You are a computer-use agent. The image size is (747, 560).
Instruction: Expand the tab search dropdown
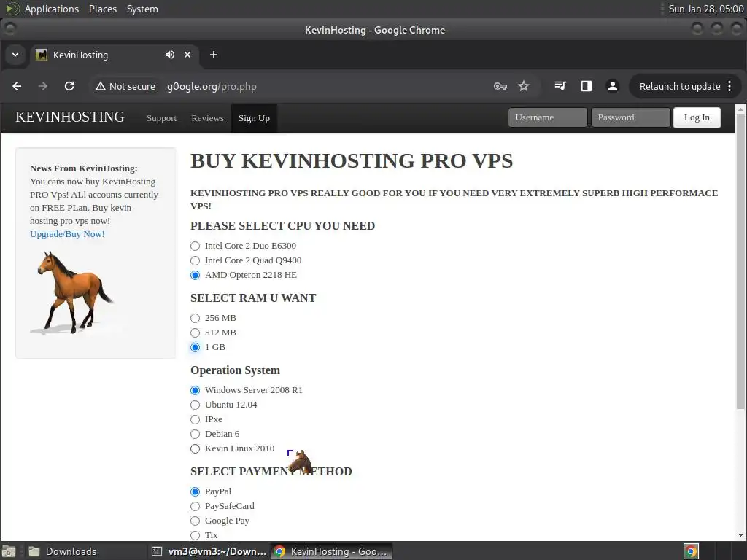click(15, 55)
